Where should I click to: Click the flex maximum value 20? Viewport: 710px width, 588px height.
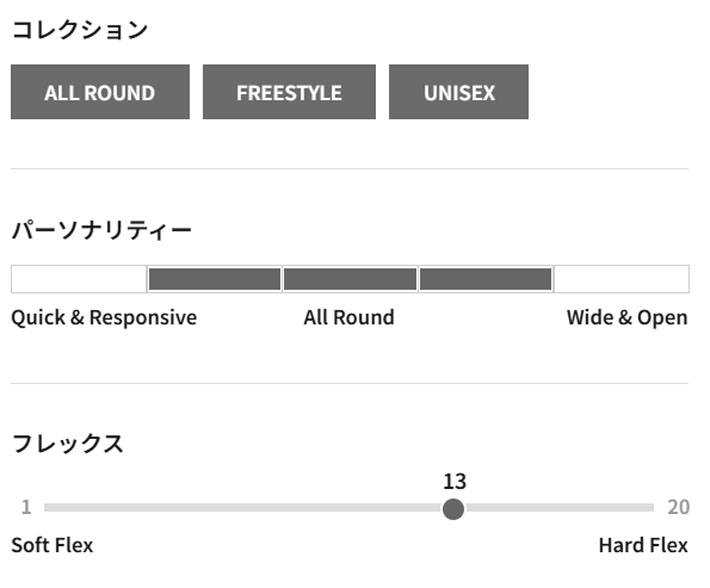[678, 508]
